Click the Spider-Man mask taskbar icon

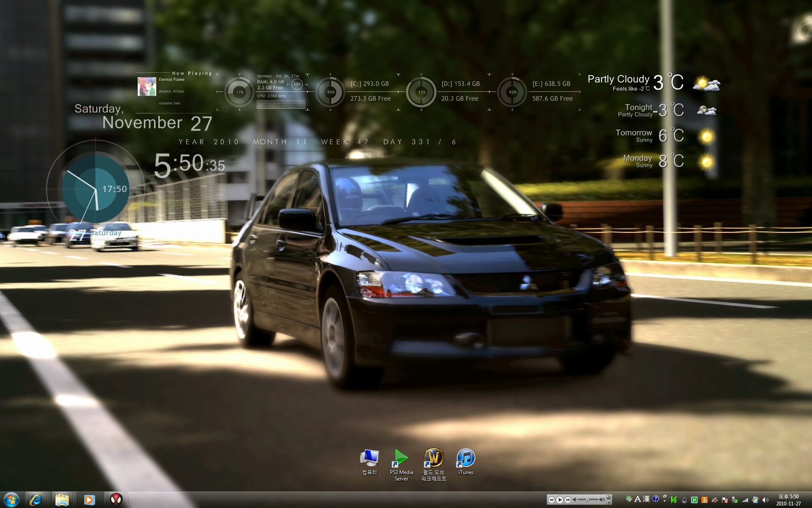(116, 500)
